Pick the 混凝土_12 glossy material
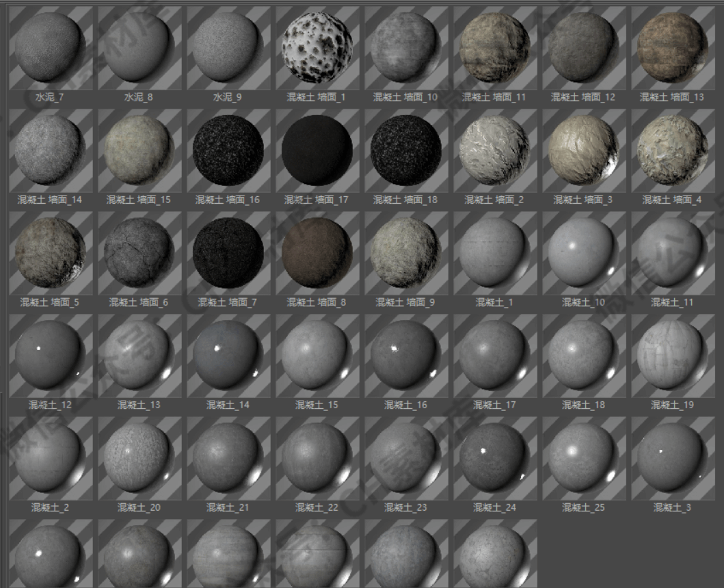Screen dimensions: 724x588 coord(51,355)
